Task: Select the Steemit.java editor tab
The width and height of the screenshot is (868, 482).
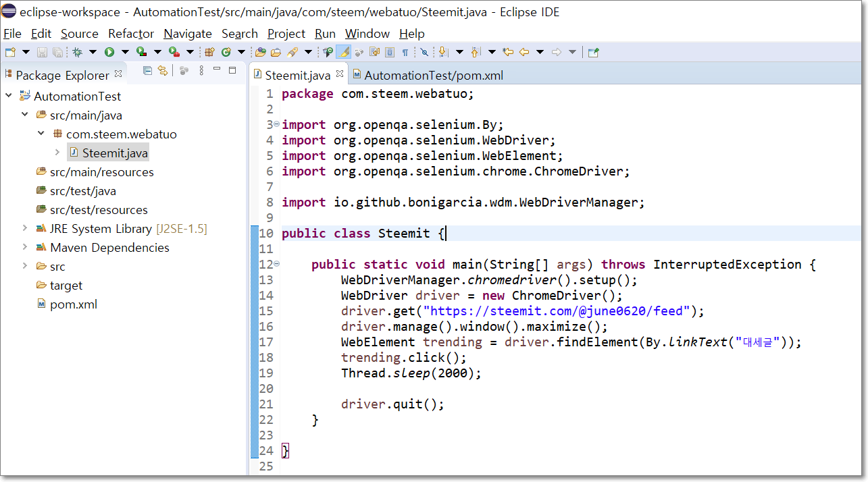Action: (x=297, y=75)
